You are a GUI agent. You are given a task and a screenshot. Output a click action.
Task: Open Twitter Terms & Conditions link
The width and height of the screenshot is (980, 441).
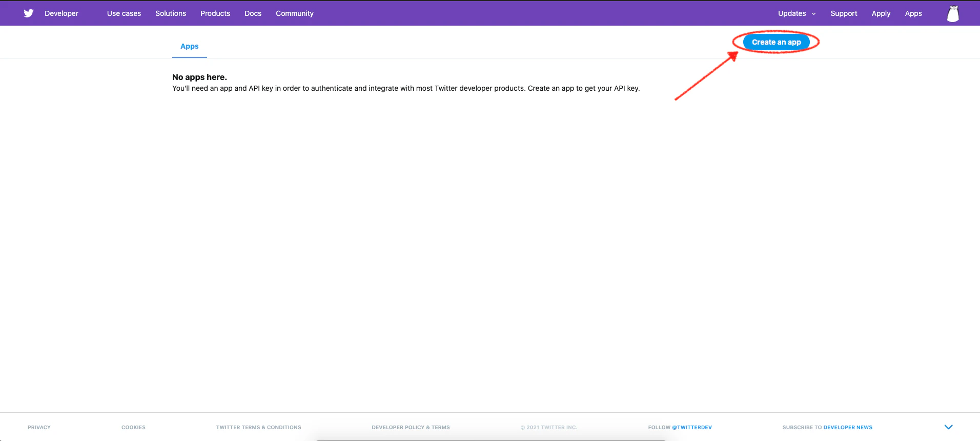pos(259,427)
